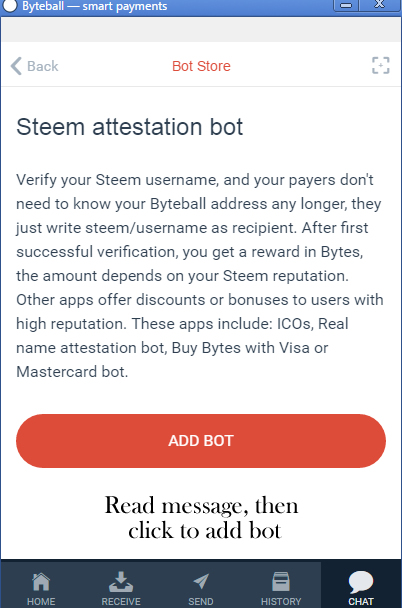The image size is (402, 608).
Task: Click the red ADD BOT button
Action: pos(201,441)
